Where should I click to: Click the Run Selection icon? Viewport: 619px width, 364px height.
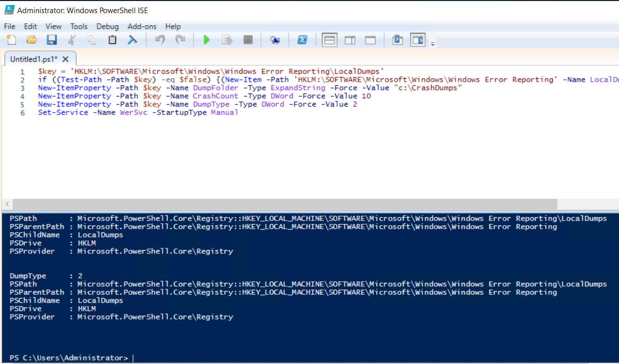(x=227, y=39)
